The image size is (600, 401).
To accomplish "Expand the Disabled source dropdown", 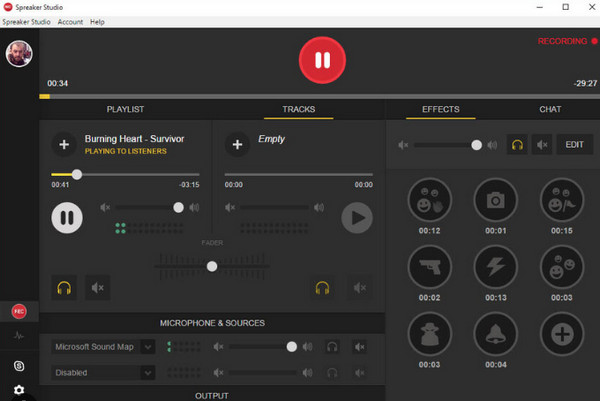I will click(148, 373).
